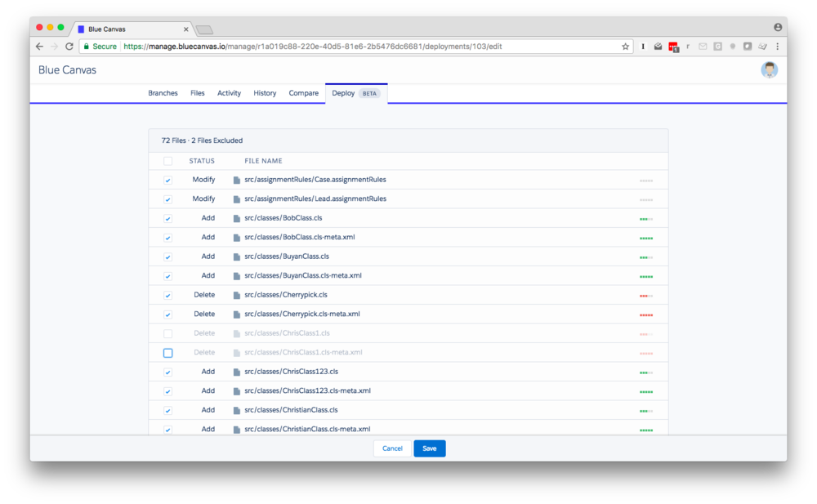Click the Add status for ChrisClass123.cls-meta.xml

(208, 391)
